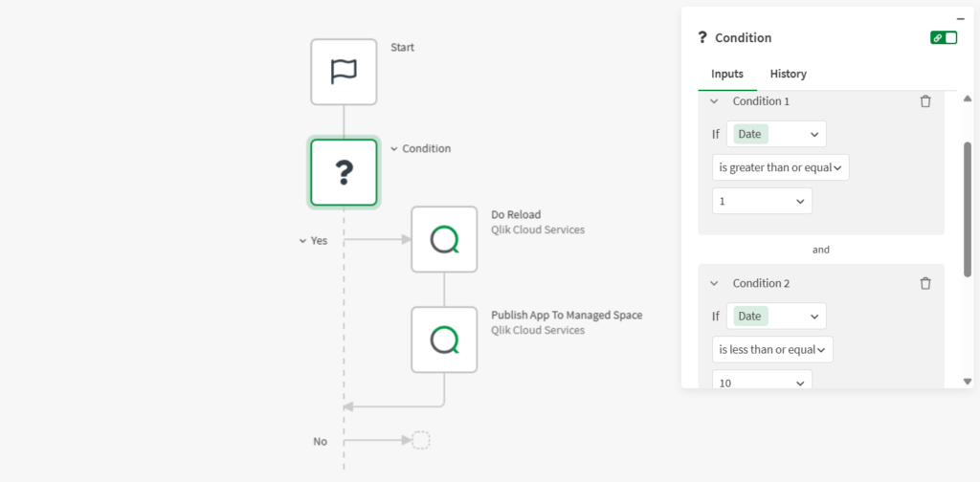Collapse the Yes branch on canvas
The image size is (980, 482).
coord(302,241)
